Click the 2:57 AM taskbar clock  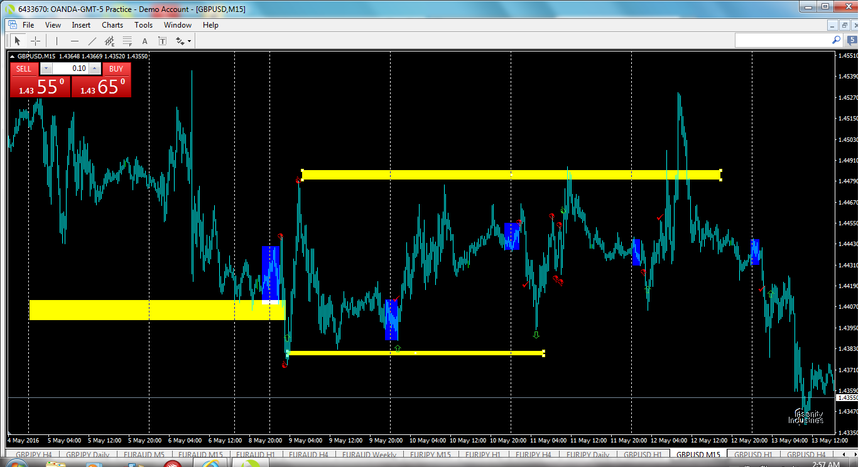coord(825,464)
